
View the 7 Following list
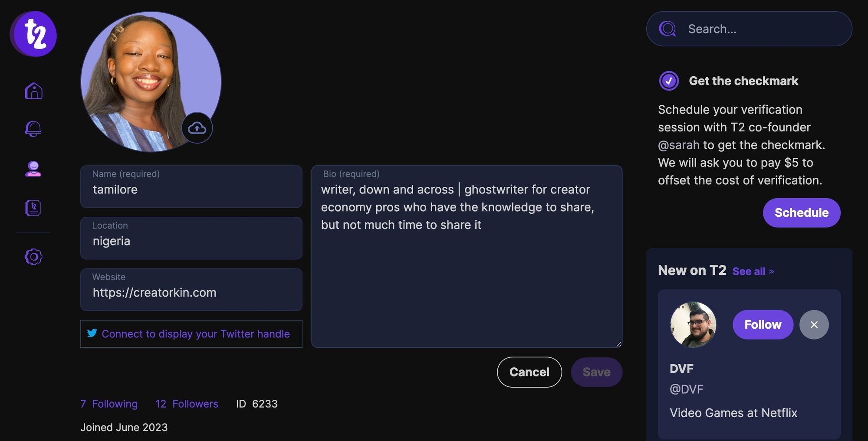point(109,404)
